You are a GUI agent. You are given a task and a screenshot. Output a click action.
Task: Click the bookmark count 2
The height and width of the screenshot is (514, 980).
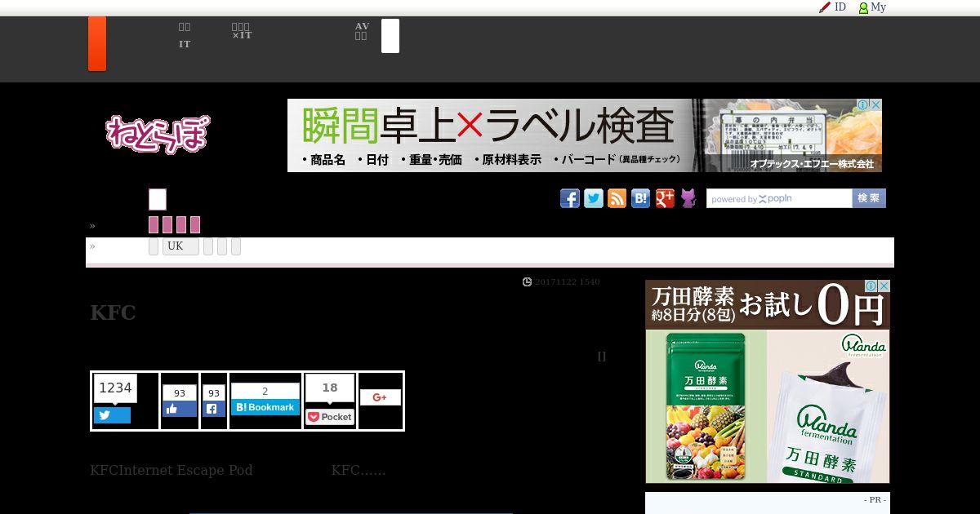click(265, 392)
